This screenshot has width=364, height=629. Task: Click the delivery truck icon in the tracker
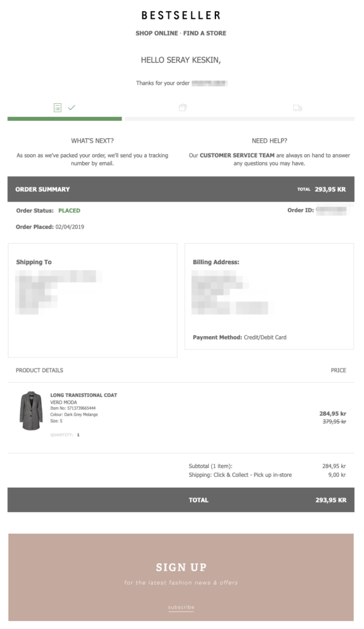pyautogui.click(x=298, y=107)
